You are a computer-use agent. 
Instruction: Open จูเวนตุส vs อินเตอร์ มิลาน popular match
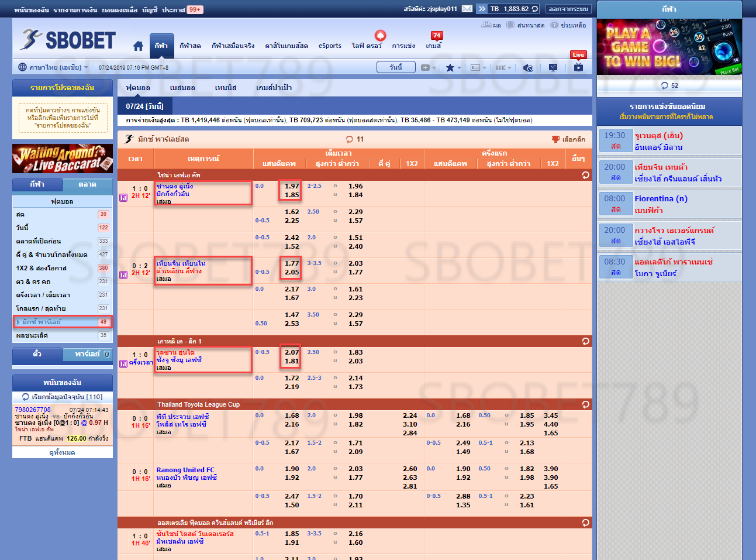pos(669,141)
